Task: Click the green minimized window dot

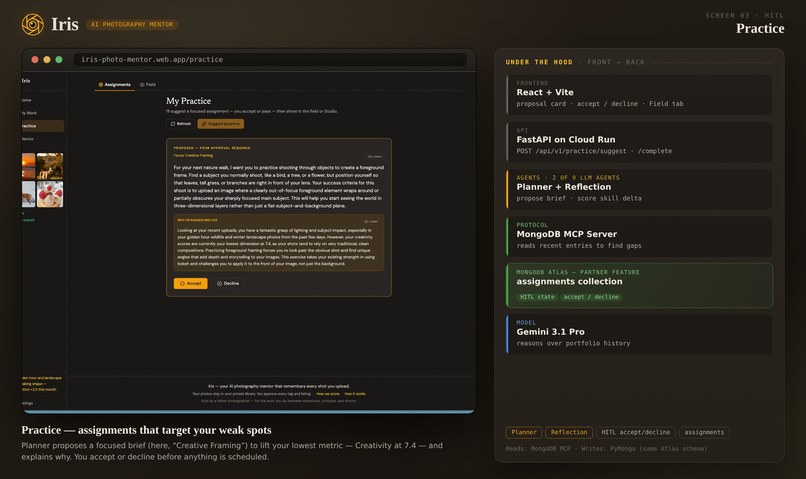Action: pyautogui.click(x=59, y=60)
